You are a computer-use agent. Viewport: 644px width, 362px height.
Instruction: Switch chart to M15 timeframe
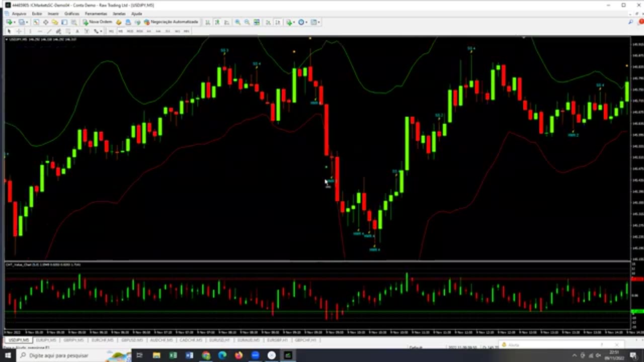pyautogui.click(x=130, y=31)
